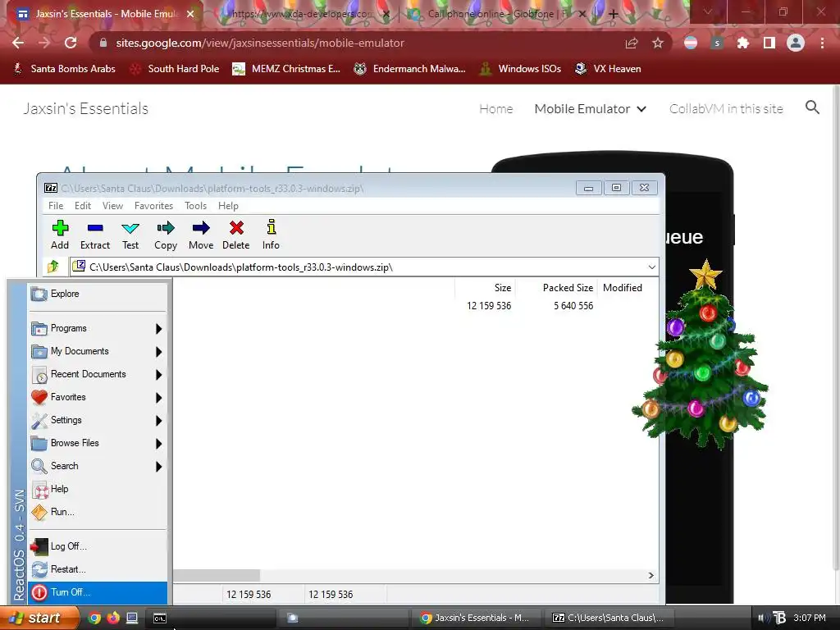The image size is (840, 630).
Task: Sort by the Packed Size column header
Action: [555, 288]
